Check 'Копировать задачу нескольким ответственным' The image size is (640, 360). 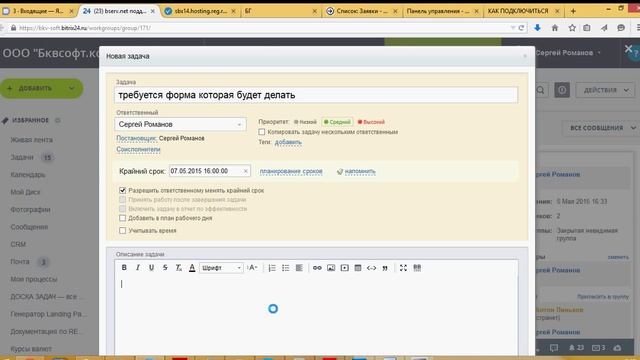pyautogui.click(x=262, y=132)
